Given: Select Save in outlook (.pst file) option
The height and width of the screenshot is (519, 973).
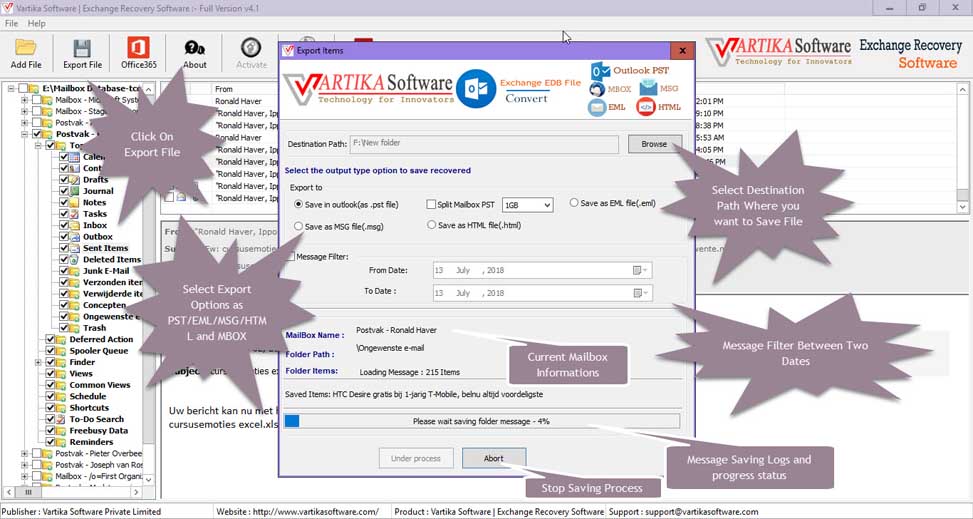Looking at the screenshot, I should [298, 204].
